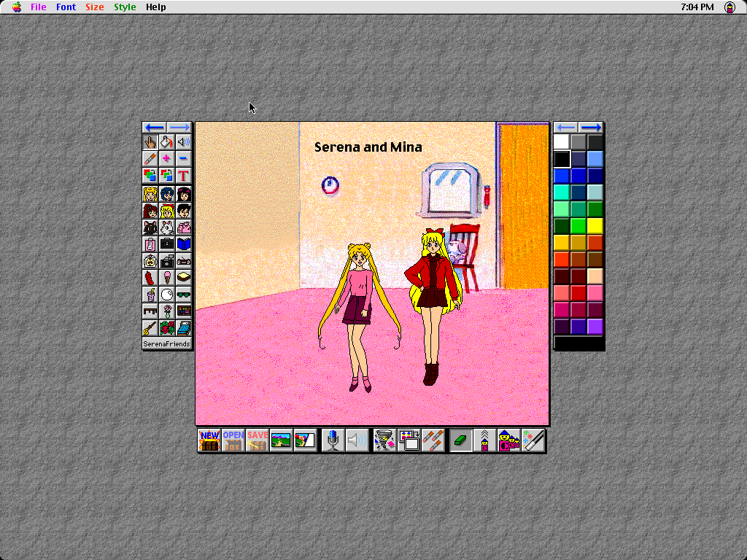
Task: Click the Serena and Mina title text
Action: click(x=368, y=147)
